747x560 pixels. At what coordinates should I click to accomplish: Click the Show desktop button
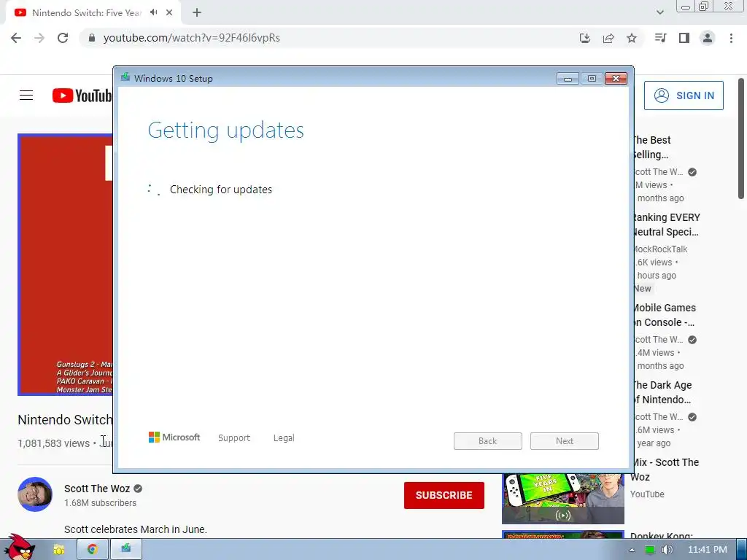click(742, 550)
